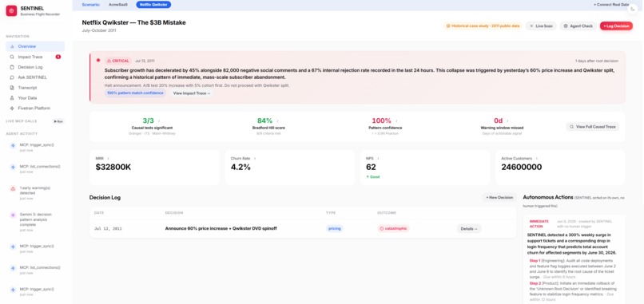Click Step 2 Product action item
Viewport: 644px width, 304px height.
573,292
